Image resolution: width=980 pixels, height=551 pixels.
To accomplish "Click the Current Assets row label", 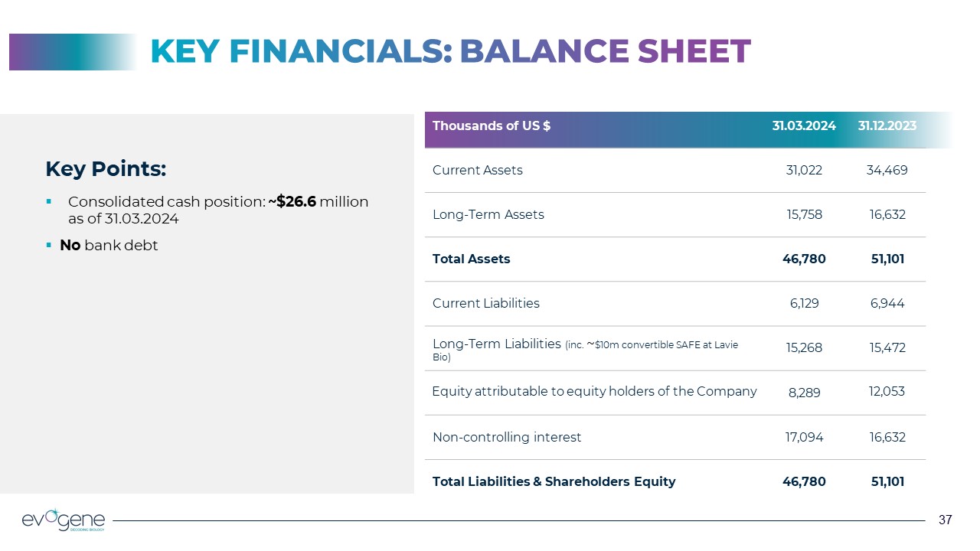I will coord(478,170).
